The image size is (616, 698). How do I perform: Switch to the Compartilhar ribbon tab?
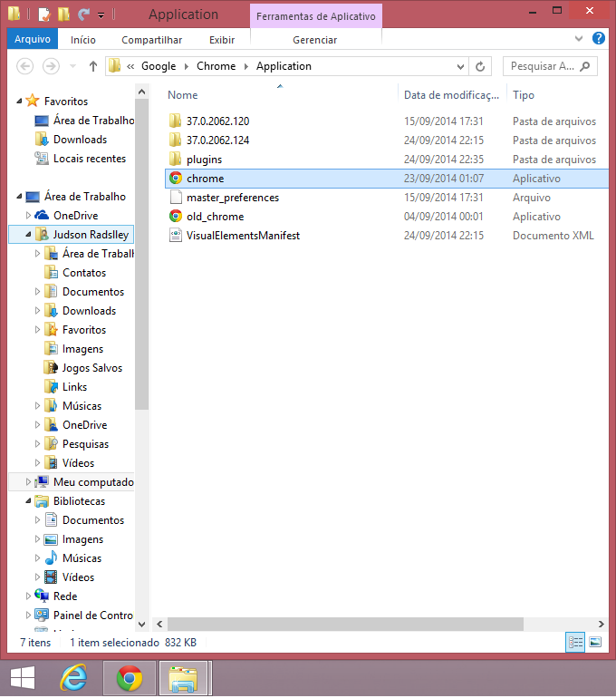151,40
